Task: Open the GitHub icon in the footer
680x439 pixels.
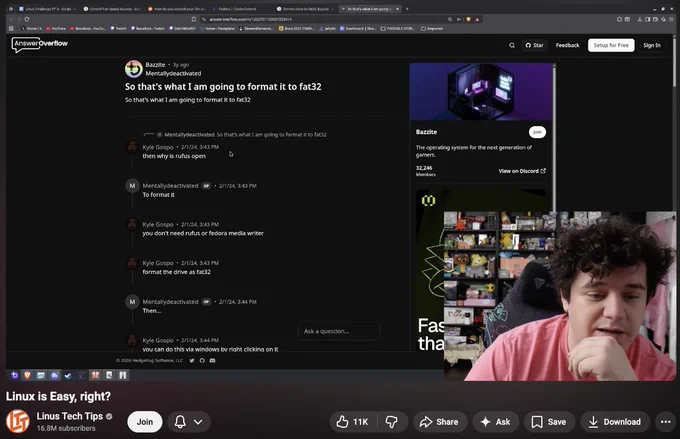Action: (x=202, y=360)
